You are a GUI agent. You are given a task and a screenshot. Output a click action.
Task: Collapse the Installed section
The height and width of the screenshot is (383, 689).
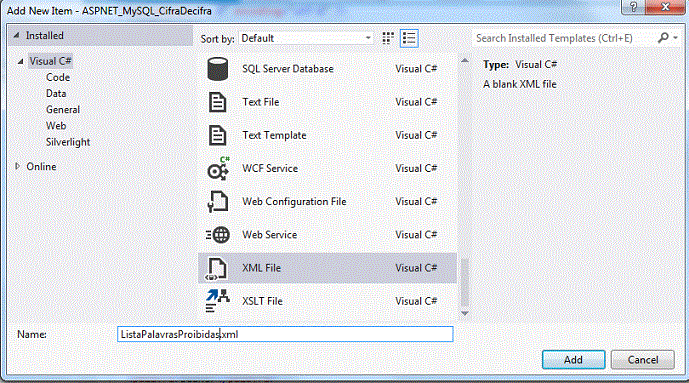(16, 35)
